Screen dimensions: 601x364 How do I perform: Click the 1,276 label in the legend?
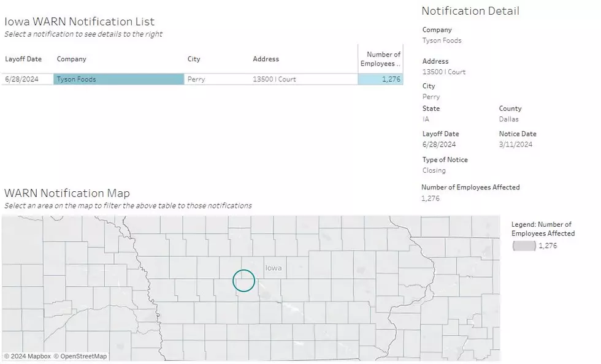tap(548, 246)
